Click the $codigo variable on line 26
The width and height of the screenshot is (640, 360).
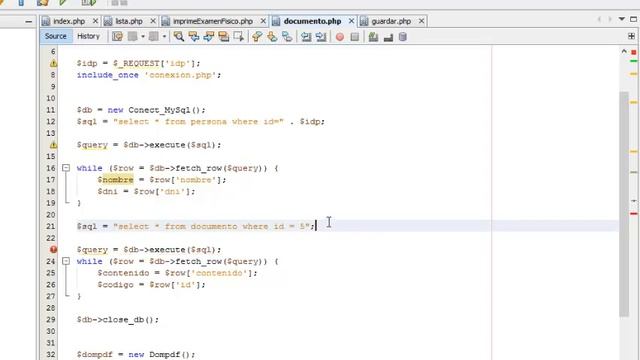(116, 285)
